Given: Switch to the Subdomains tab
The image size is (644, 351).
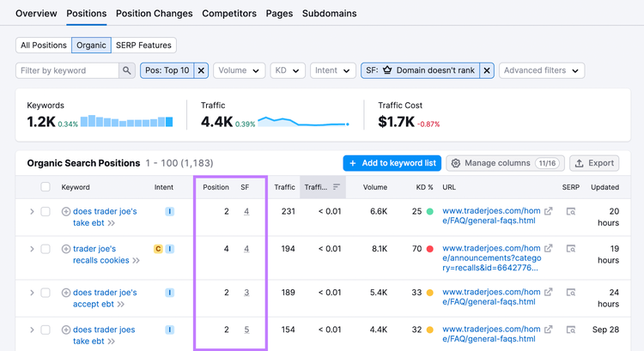Looking at the screenshot, I should point(330,14).
